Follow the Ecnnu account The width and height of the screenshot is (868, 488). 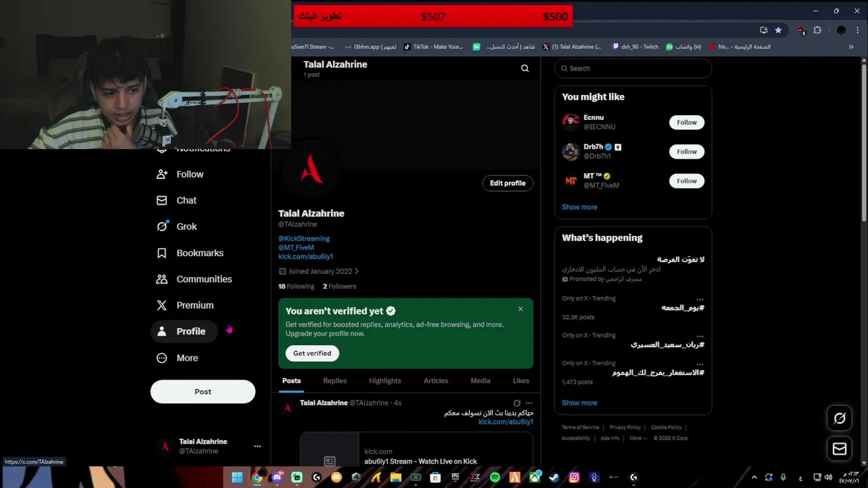[x=687, y=123]
